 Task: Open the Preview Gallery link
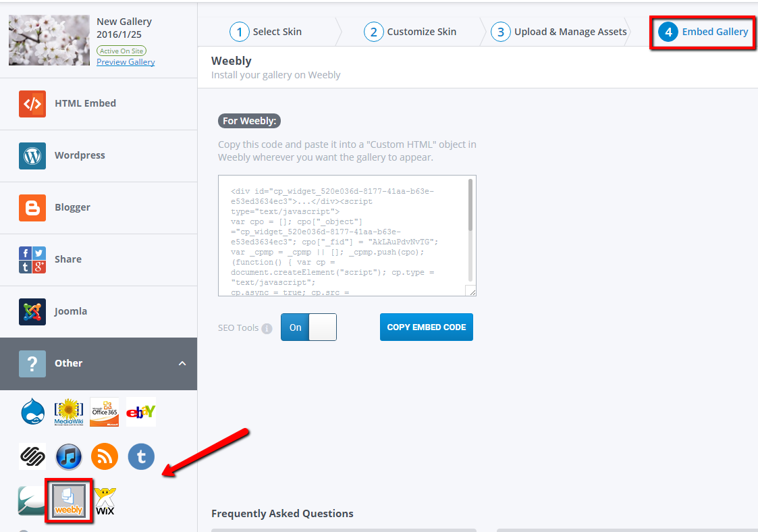pyautogui.click(x=125, y=61)
